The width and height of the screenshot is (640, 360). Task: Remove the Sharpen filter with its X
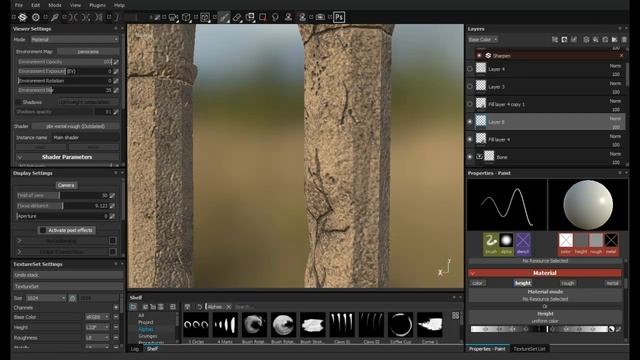[622, 56]
